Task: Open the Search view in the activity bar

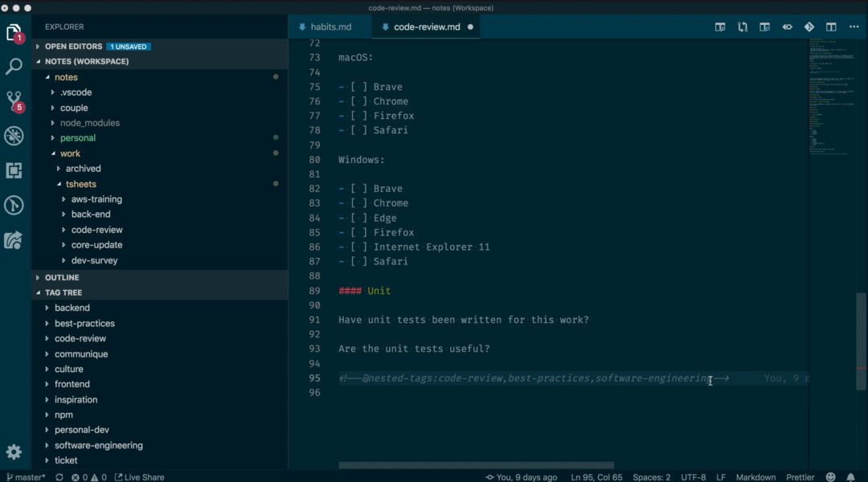Action: 14,67
